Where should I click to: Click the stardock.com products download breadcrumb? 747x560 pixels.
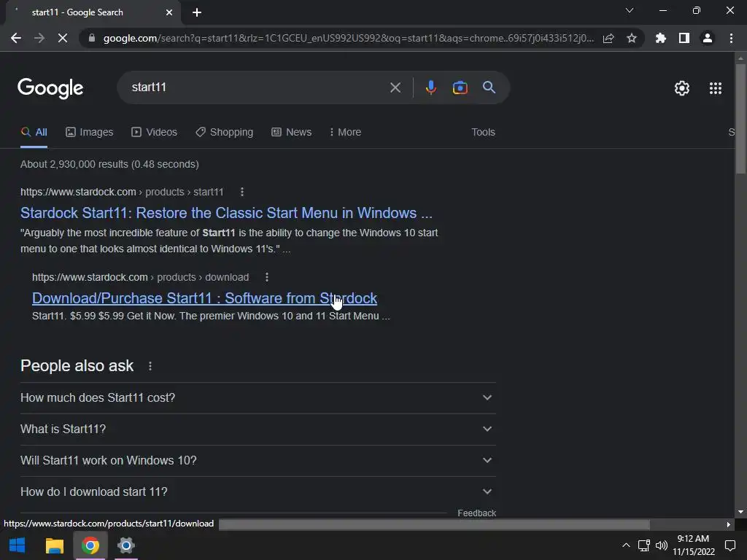click(x=141, y=277)
